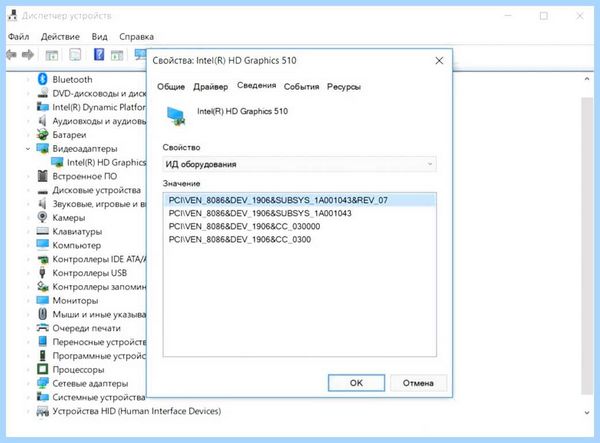This screenshot has width=600, height=443.
Task: Close the Intel HD Graphics properties dialog
Action: (439, 61)
